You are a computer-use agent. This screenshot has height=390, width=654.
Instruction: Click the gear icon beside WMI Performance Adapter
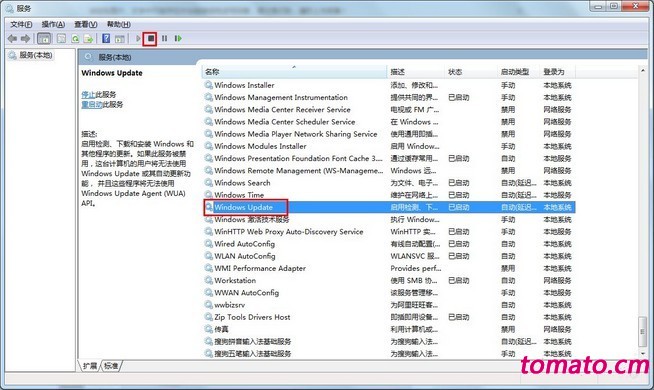(x=208, y=268)
